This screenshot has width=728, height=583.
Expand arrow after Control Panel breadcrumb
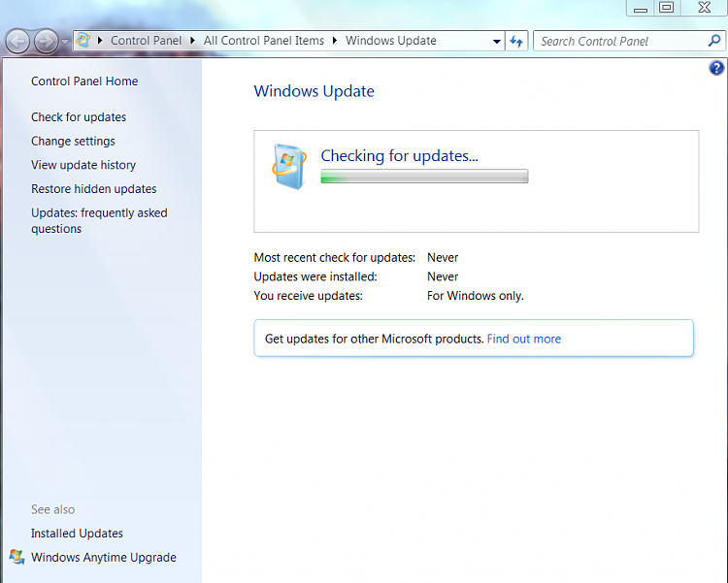(x=193, y=41)
